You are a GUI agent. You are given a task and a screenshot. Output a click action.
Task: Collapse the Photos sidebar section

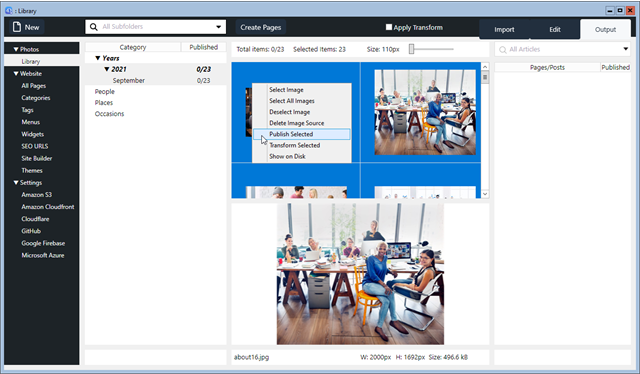16,49
